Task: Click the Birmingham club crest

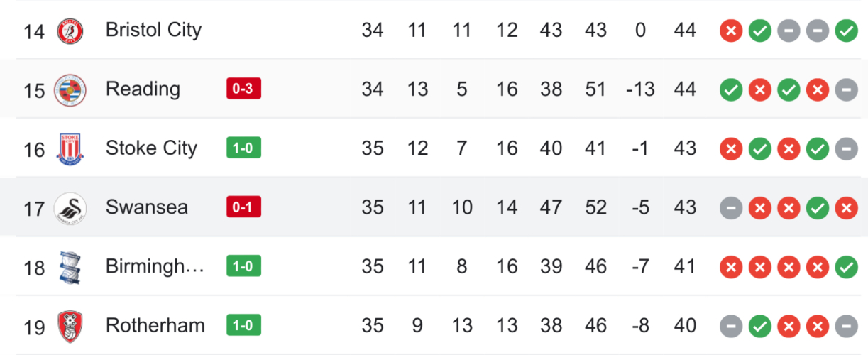Action: (70, 267)
